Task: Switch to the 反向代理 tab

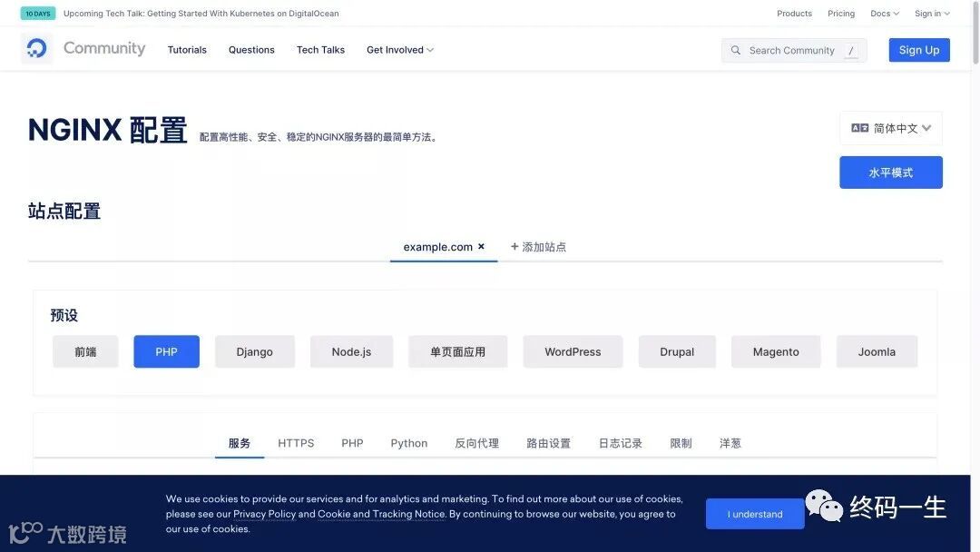Action: [x=477, y=443]
